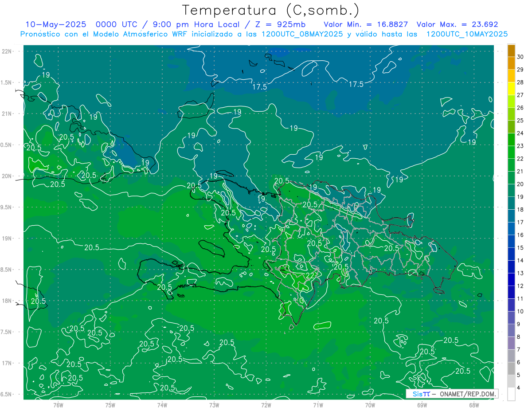This screenshot has height=411, width=532.
Task: Click the colorbar value label "27"
Action: 520,95
